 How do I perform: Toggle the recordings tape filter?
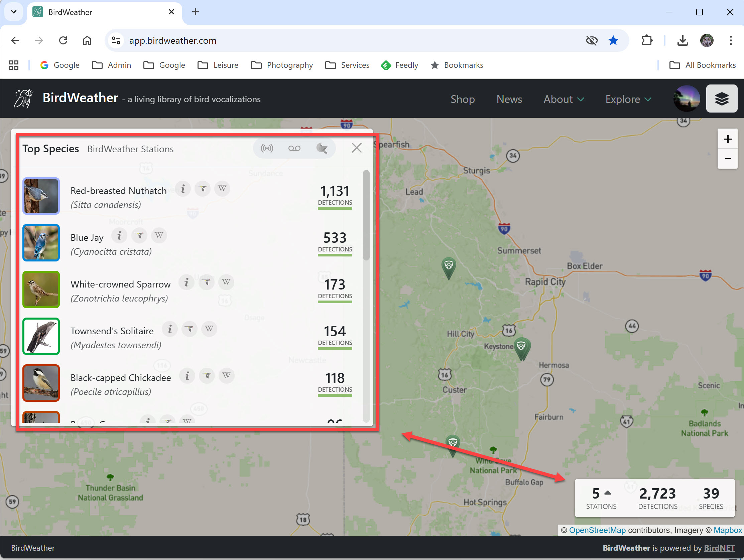click(x=294, y=148)
